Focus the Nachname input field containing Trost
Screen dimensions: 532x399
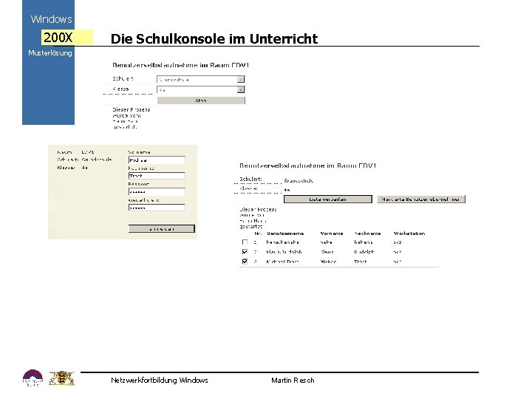(157, 176)
